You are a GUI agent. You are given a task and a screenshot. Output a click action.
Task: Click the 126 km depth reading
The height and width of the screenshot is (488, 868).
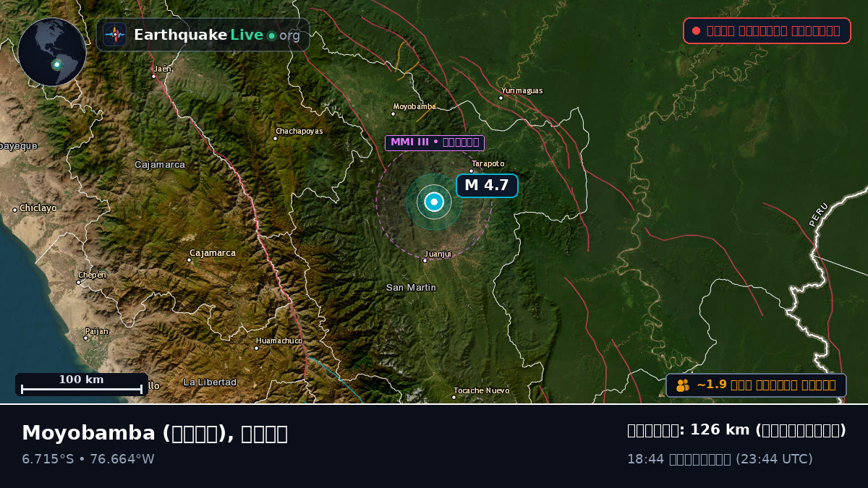[736, 430]
